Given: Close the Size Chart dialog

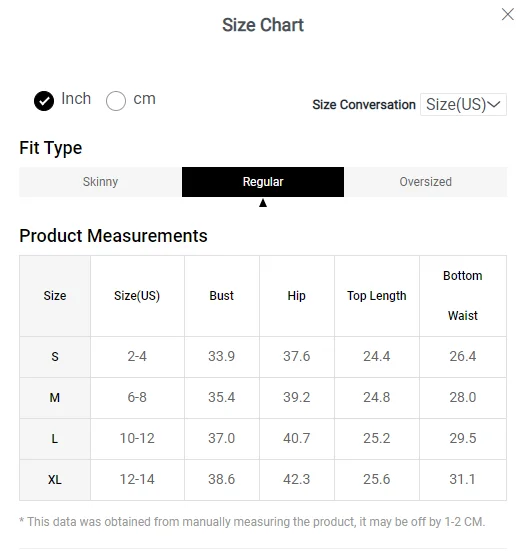Looking at the screenshot, I should 507,14.
